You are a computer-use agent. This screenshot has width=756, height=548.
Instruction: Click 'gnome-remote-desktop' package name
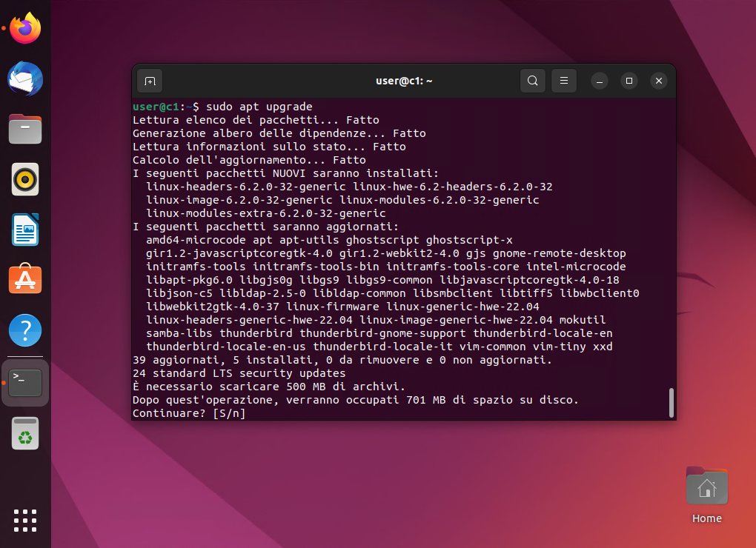(x=560, y=253)
